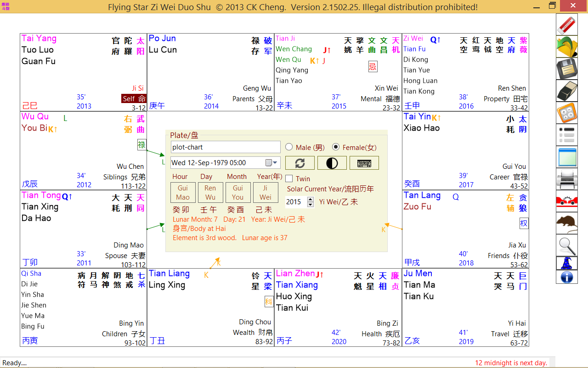This screenshot has width=588, height=368.
Task: Click the highlighted Self 命 palace label
Action: tap(134, 98)
